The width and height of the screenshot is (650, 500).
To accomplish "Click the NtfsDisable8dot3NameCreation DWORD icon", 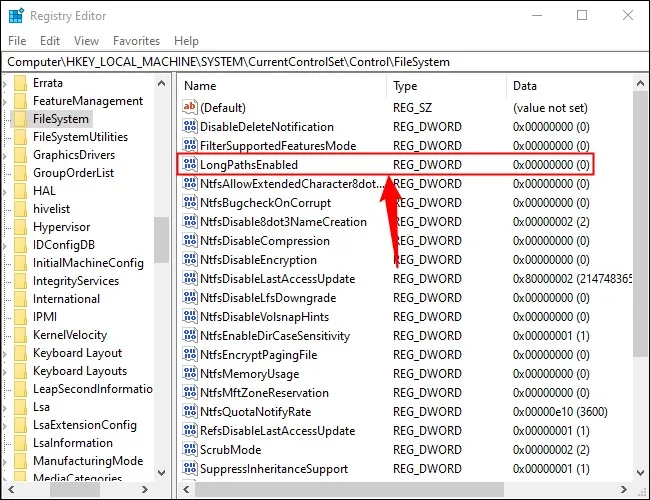I will click(189, 222).
